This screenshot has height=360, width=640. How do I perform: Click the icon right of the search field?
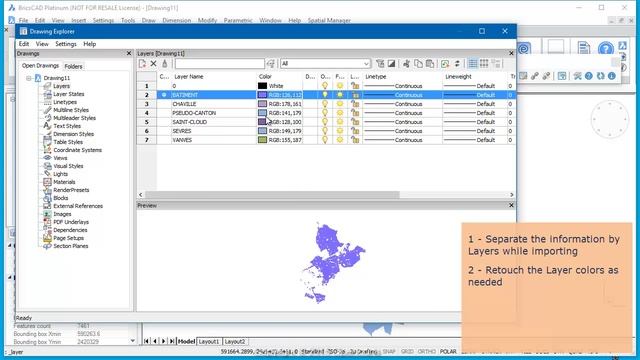tap(271, 64)
